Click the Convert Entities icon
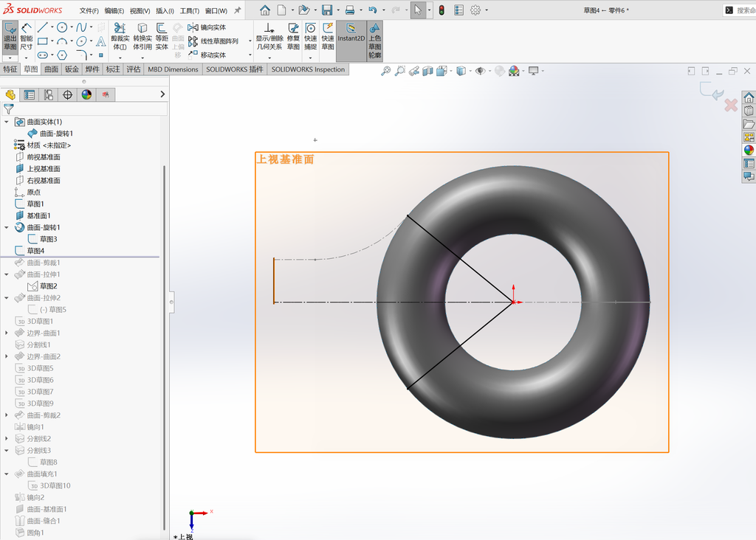756x540 pixels. click(142, 37)
